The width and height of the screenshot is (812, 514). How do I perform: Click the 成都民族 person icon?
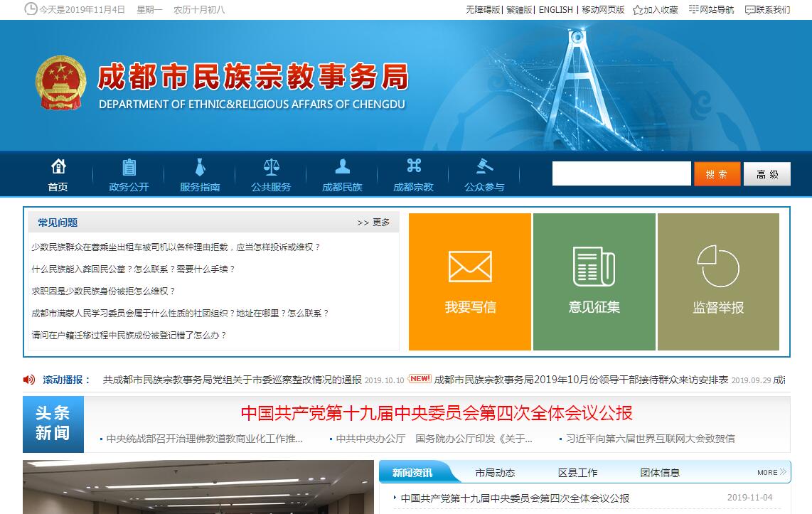342,167
